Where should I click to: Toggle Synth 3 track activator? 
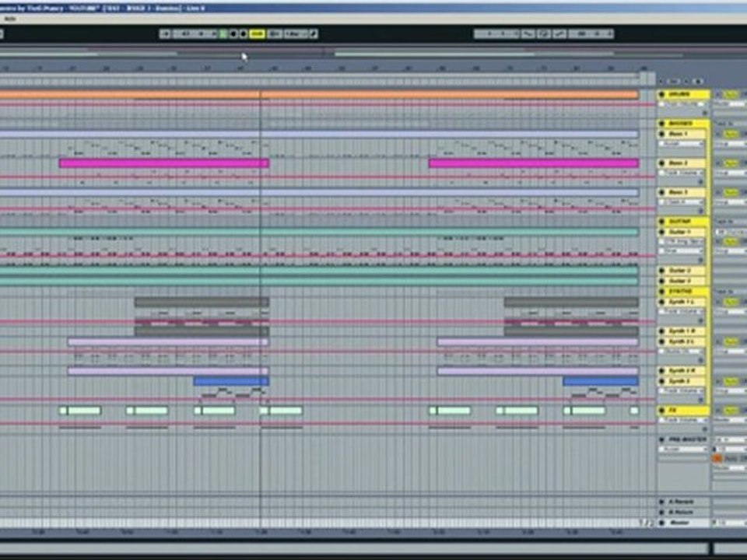tap(731, 381)
